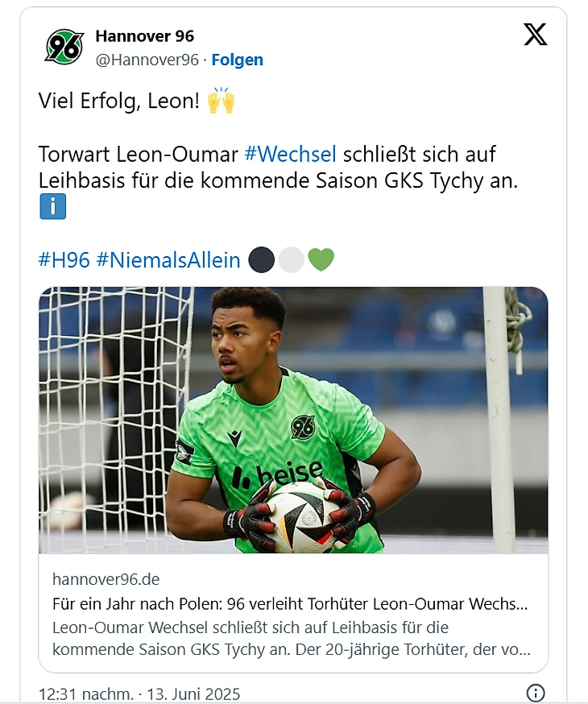Click the black circle emoji
The image size is (588, 704).
click(262, 260)
